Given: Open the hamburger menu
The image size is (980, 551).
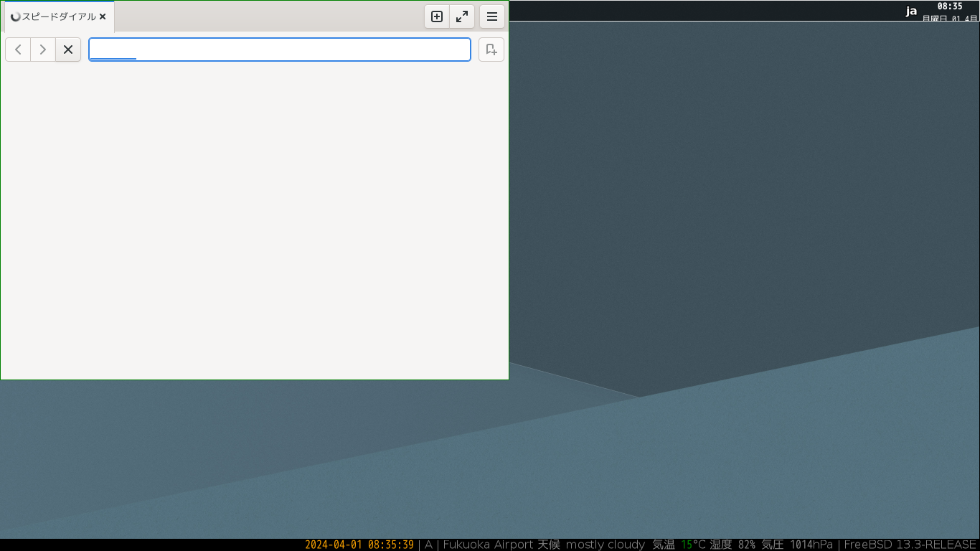Looking at the screenshot, I should (492, 17).
